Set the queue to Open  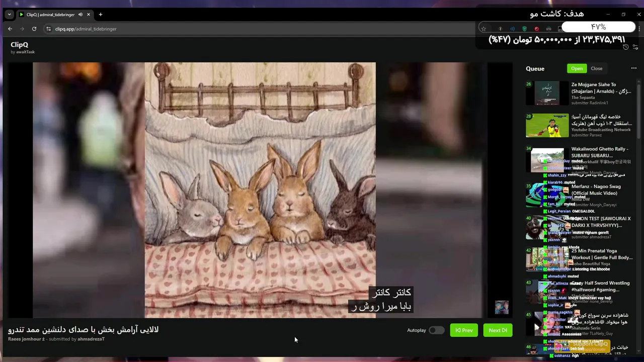point(577,68)
